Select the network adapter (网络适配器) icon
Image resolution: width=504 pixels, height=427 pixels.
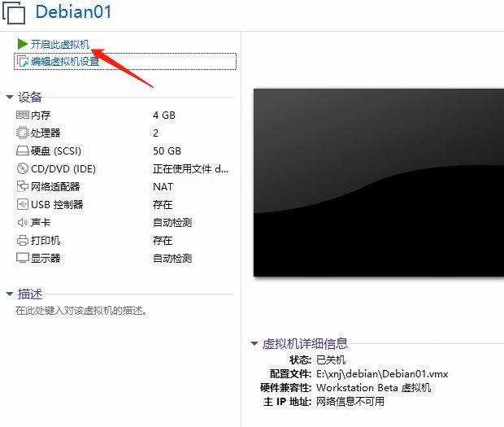[x=23, y=187]
